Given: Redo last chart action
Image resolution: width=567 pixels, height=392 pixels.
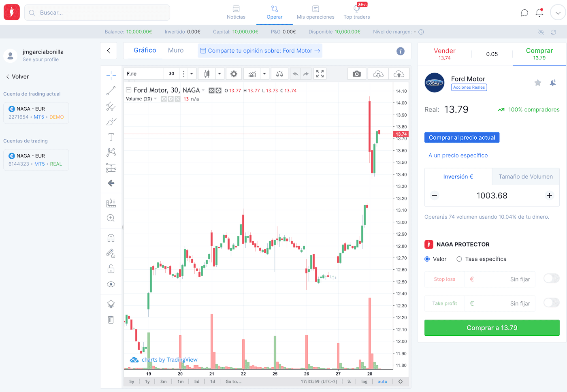Looking at the screenshot, I should coord(306,74).
